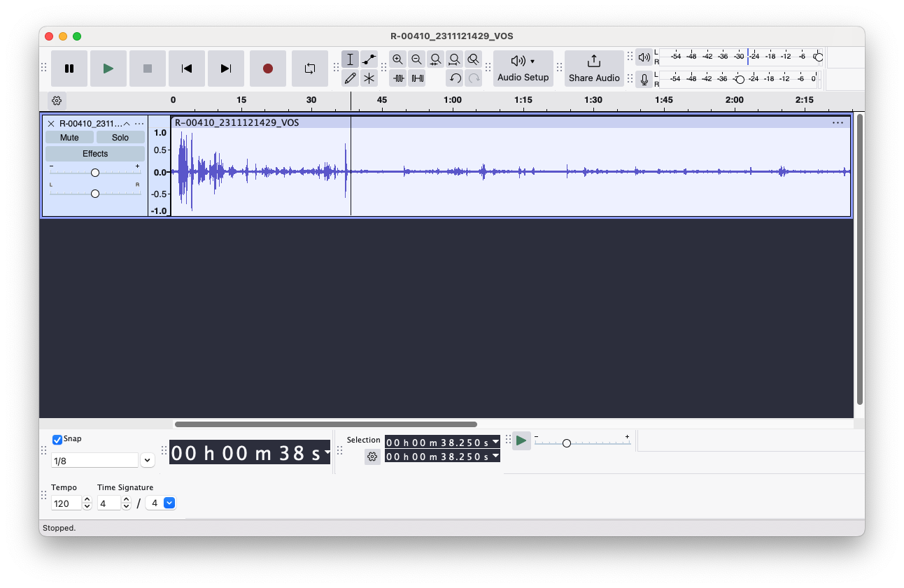The image size is (904, 588).
Task: Skip to start of the project
Action: coord(187,69)
